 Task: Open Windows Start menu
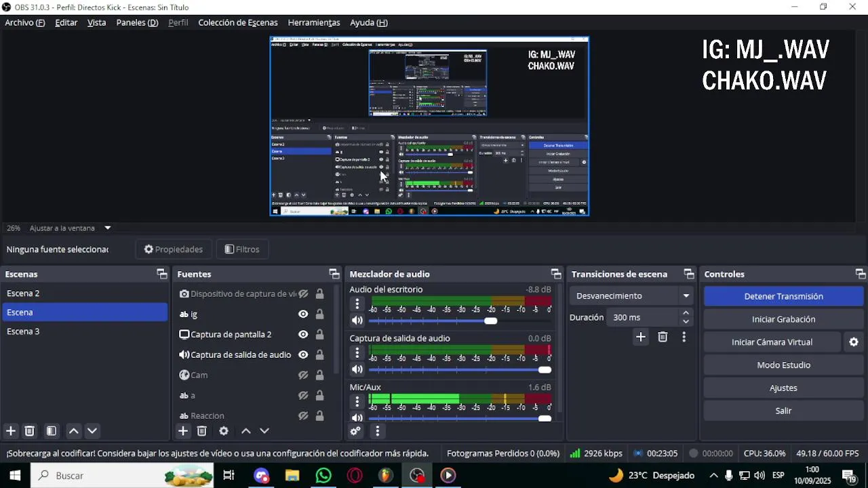[14, 476]
